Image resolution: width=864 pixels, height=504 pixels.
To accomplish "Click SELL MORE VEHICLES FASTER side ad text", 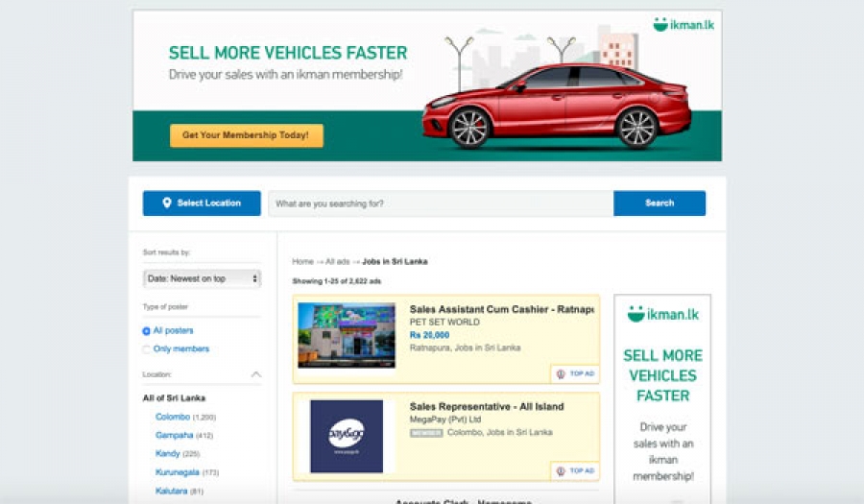I will (x=662, y=375).
